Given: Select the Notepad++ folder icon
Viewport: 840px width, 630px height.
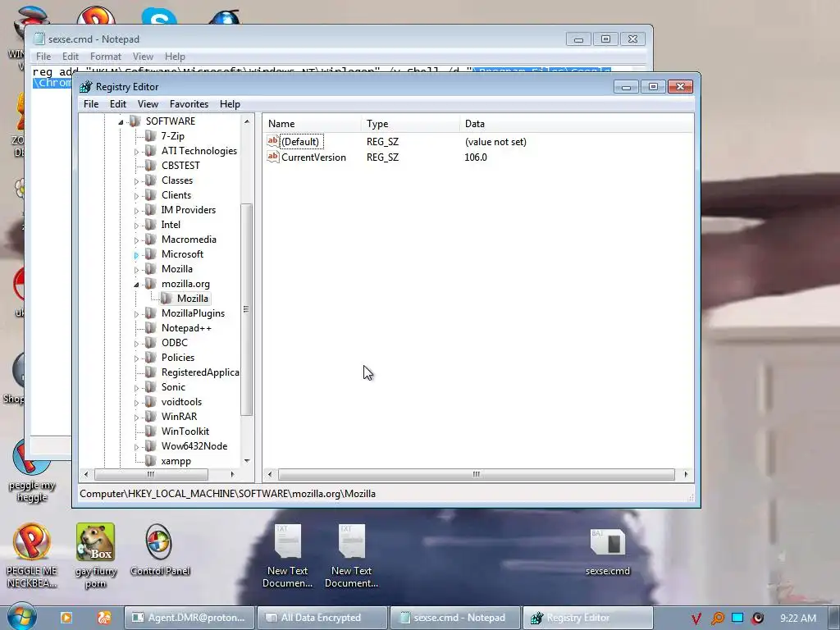Looking at the screenshot, I should [151, 328].
